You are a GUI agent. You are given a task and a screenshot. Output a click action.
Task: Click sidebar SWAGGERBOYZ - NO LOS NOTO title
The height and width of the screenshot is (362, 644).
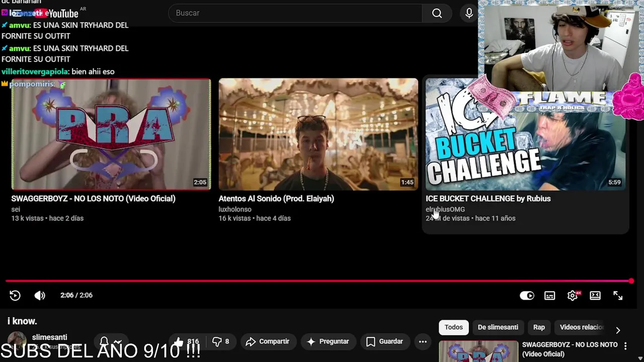click(570, 349)
